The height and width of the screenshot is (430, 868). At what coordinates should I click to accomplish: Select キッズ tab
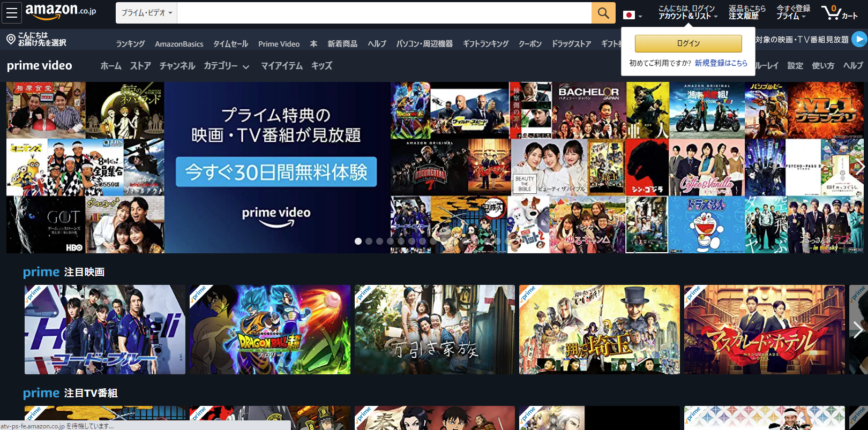pos(321,66)
